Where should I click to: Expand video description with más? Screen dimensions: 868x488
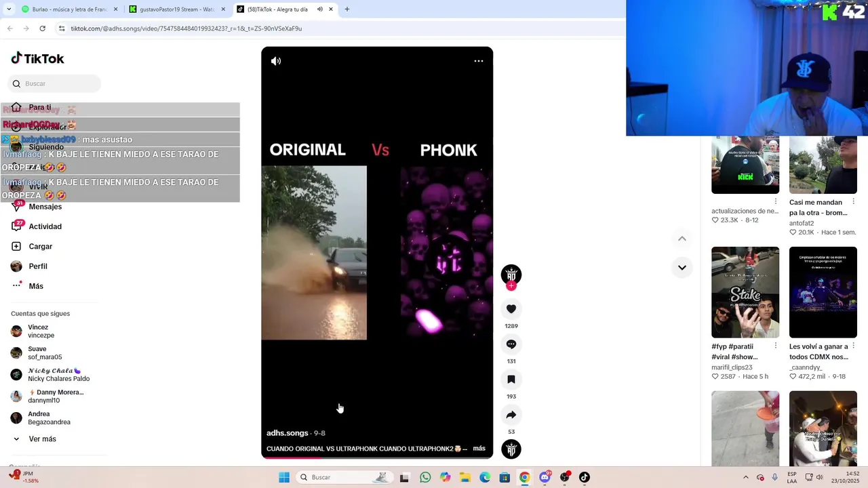pyautogui.click(x=479, y=449)
